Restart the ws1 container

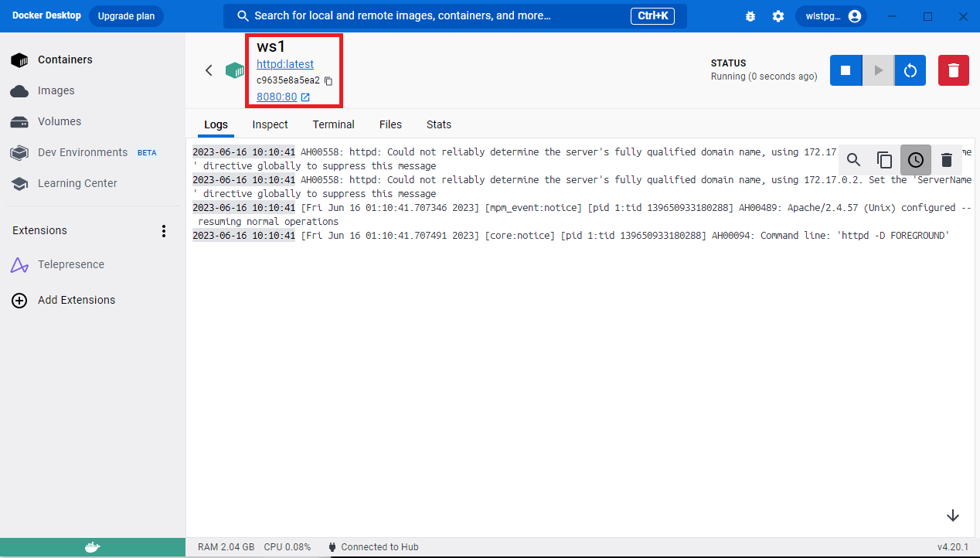click(x=910, y=70)
